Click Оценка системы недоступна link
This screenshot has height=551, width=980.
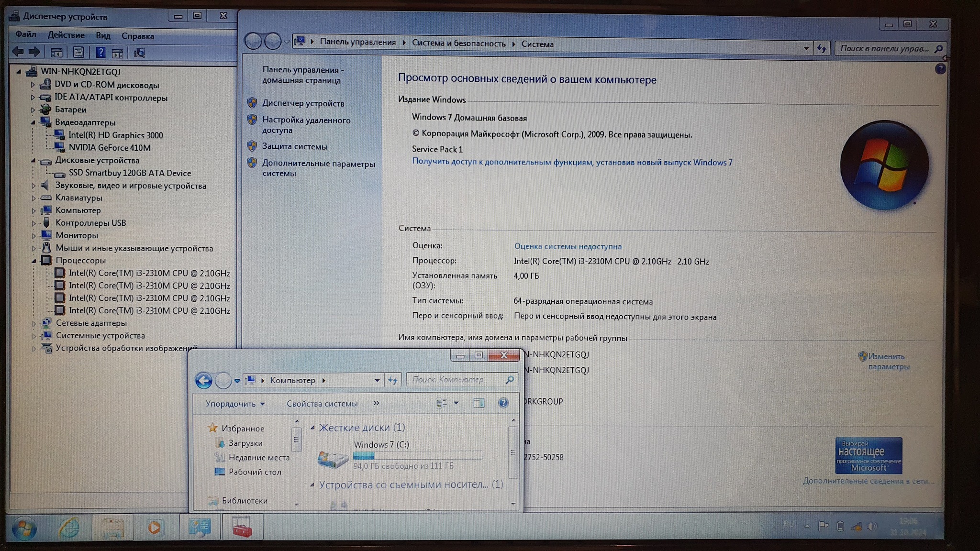coord(568,246)
